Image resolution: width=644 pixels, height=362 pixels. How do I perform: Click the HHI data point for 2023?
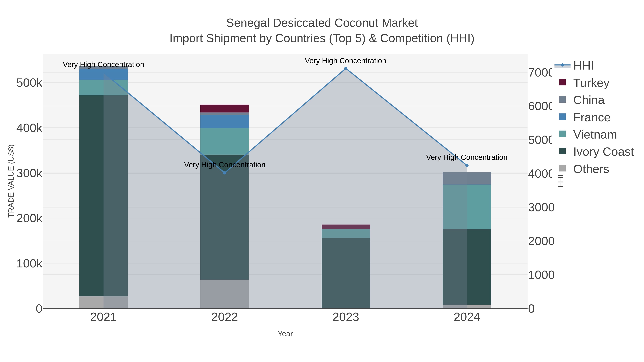(x=346, y=68)
